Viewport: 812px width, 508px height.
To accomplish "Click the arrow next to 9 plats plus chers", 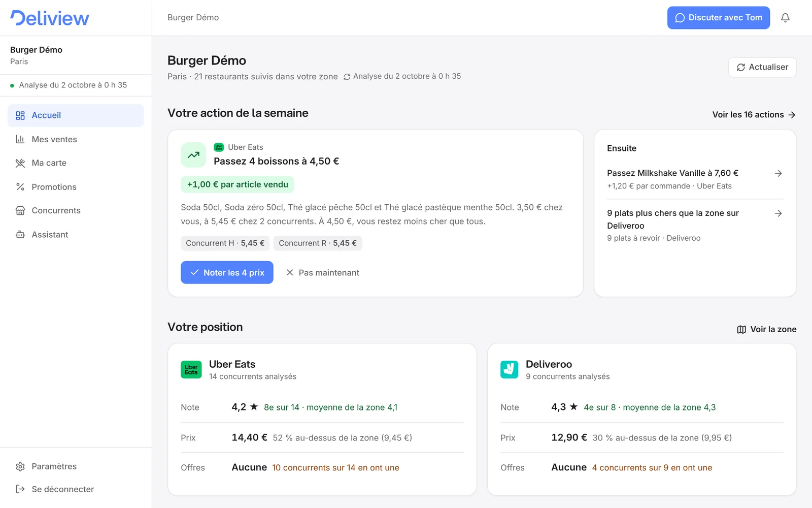I will (x=779, y=213).
